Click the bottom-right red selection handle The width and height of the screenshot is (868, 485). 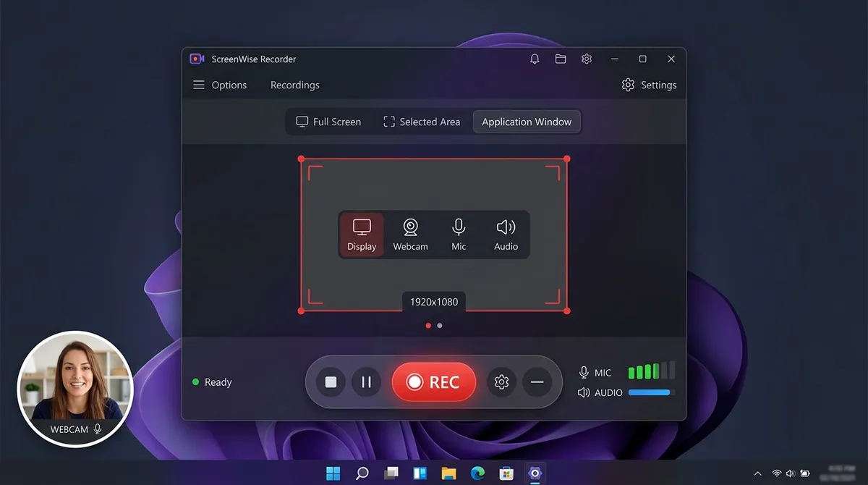pos(567,311)
